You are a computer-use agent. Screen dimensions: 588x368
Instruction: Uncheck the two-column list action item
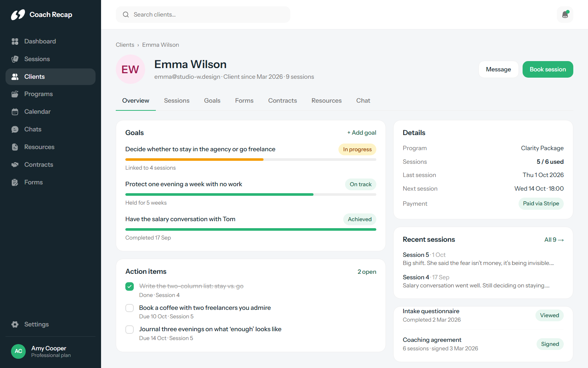(x=130, y=286)
